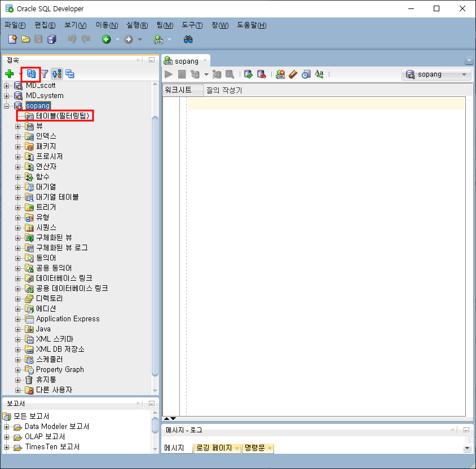This screenshot has width=476, height=469.
Task: Click the green Back navigation arrow
Action: (x=106, y=39)
